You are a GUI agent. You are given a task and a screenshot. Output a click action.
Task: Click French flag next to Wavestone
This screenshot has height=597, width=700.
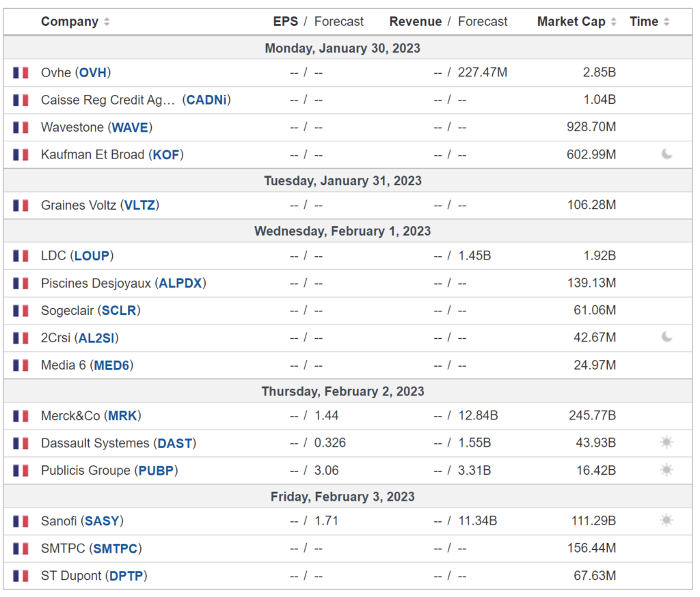[21, 128]
